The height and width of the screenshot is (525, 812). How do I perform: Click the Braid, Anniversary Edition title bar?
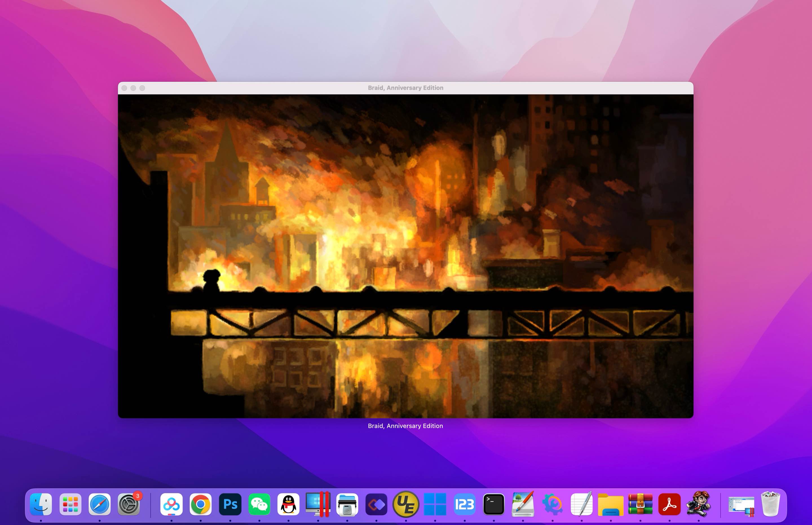(x=406, y=88)
